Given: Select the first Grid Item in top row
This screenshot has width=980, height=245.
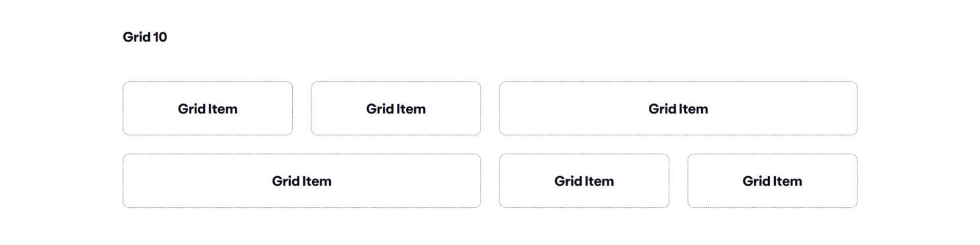Looking at the screenshot, I should [x=207, y=108].
